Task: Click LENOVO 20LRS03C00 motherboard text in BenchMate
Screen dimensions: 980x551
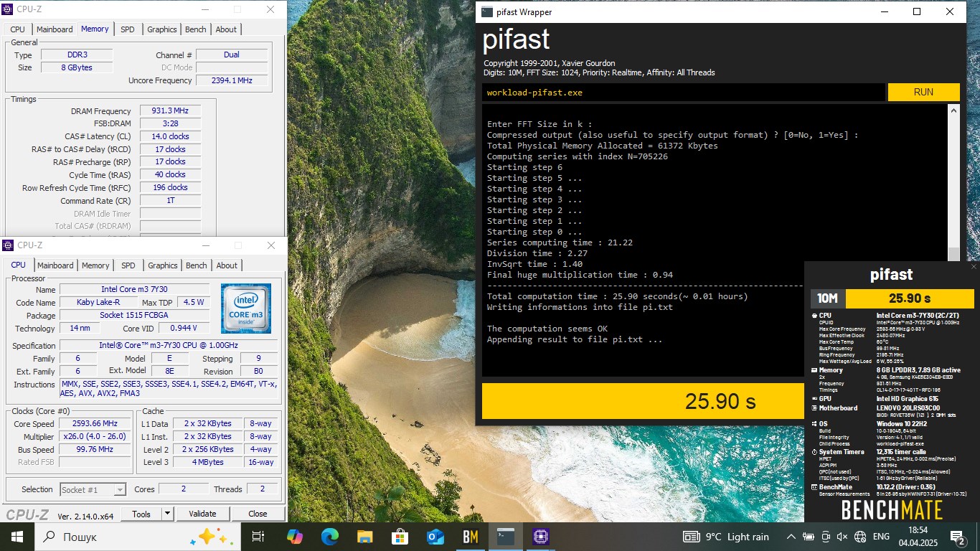Action: [908, 408]
